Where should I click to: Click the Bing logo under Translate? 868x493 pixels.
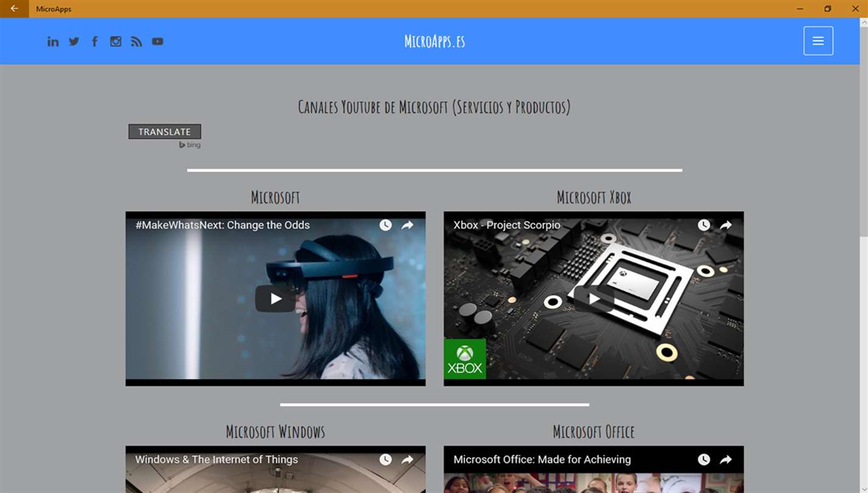(x=189, y=145)
